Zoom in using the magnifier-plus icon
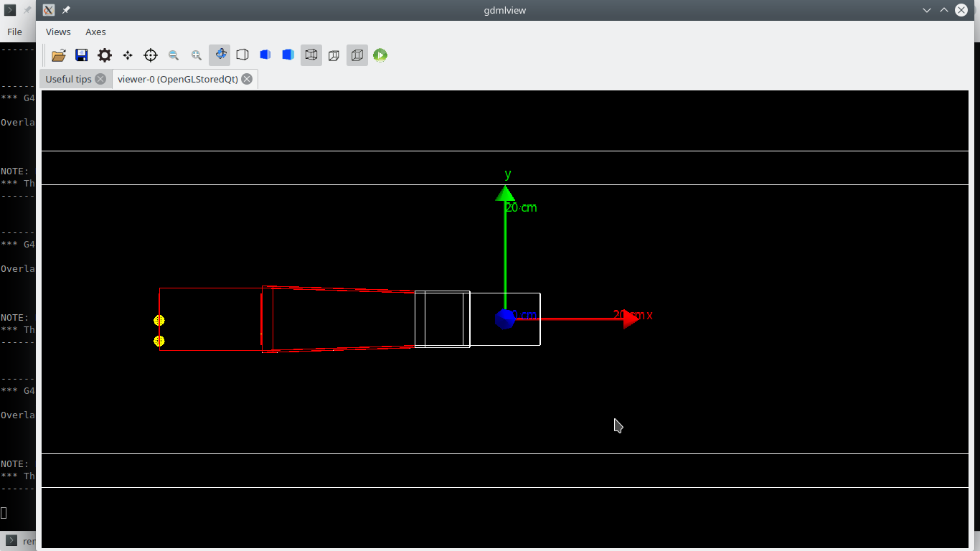The image size is (980, 551). [197, 55]
